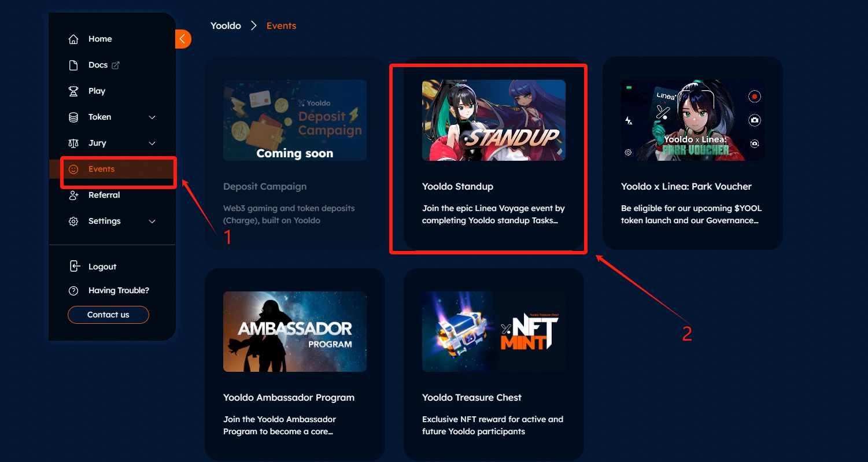The image size is (868, 462).
Task: Collapse sidebar with orange arrow button
Action: tap(183, 39)
